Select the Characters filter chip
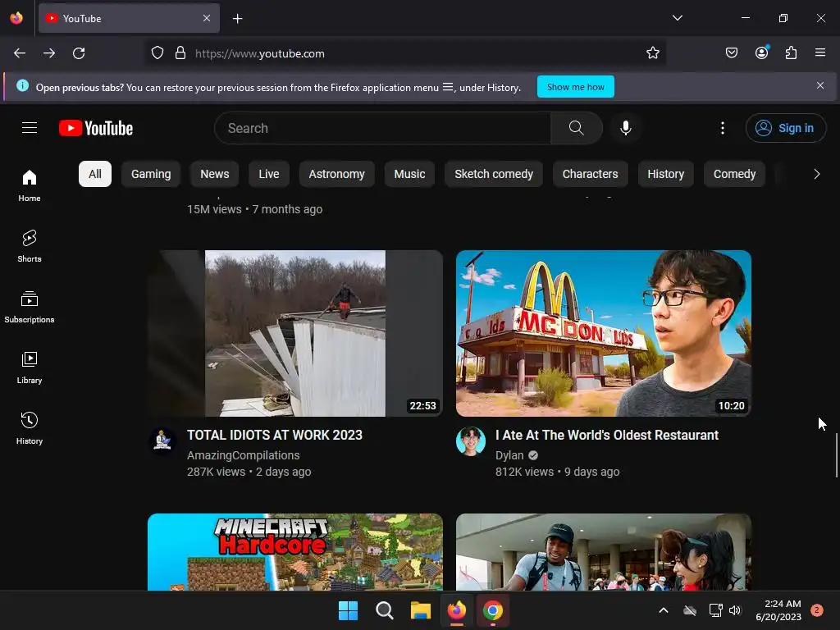The image size is (840, 630). (x=591, y=174)
